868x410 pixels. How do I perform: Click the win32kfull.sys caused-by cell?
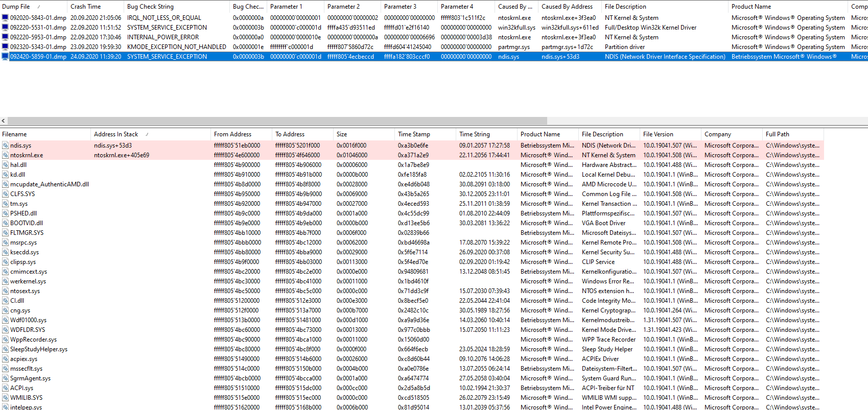(x=517, y=27)
